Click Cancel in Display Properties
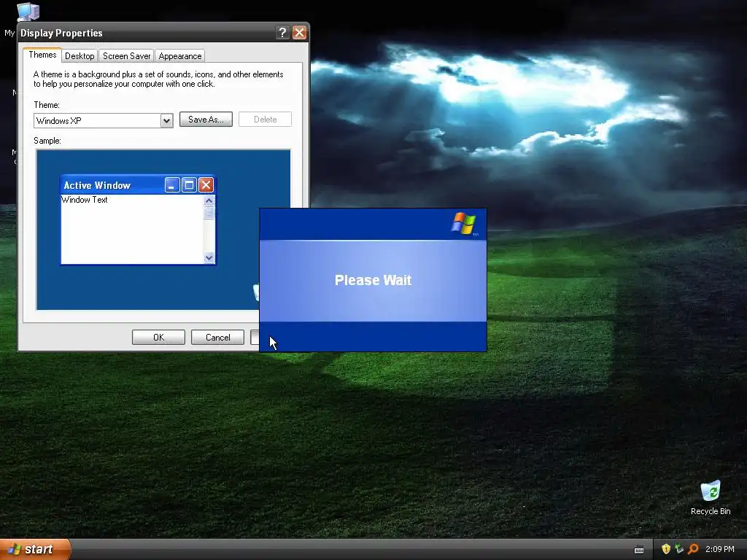Viewport: 747px width, 560px height. point(217,337)
